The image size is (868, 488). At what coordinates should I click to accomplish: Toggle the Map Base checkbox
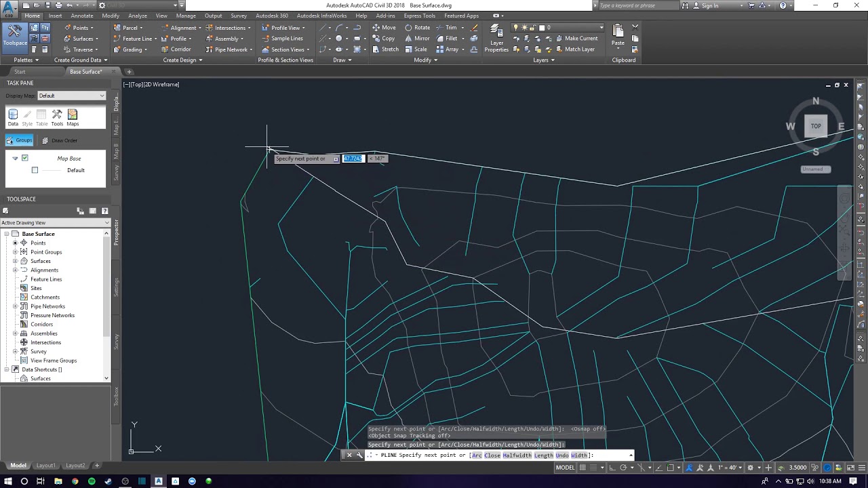pos(25,158)
